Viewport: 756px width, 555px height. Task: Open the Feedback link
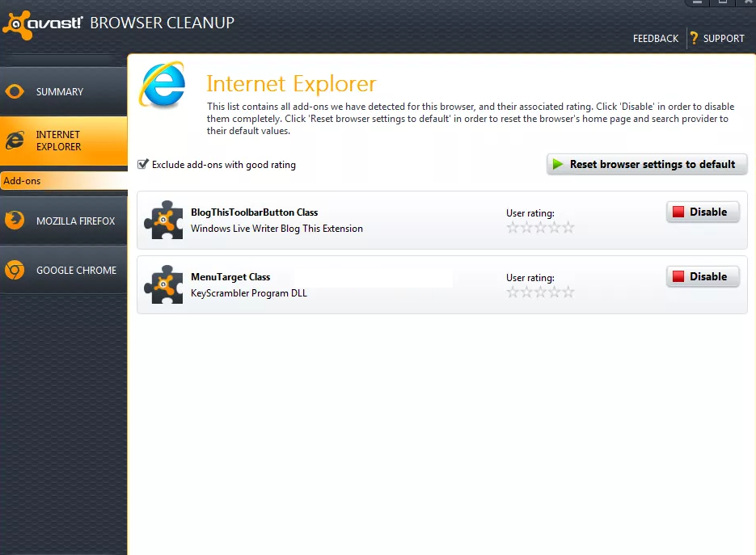point(655,39)
